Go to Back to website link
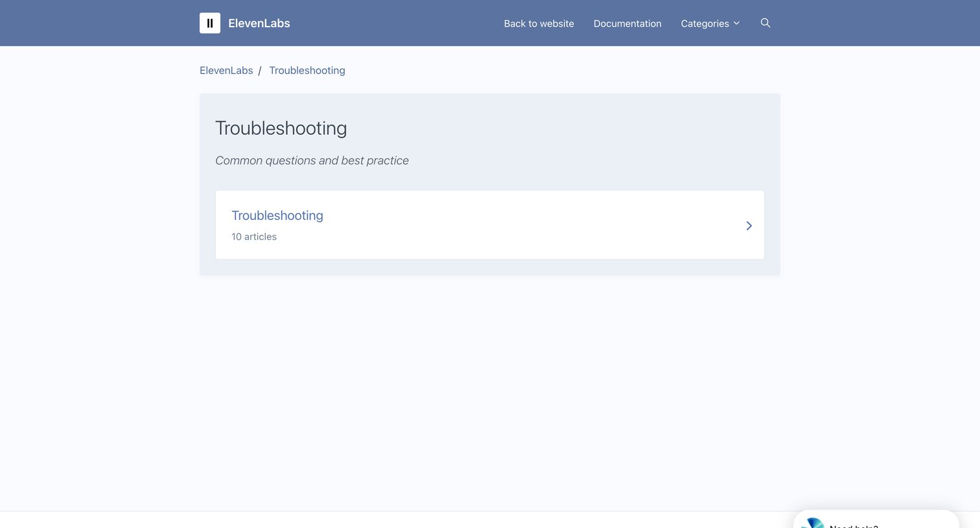The image size is (980, 528). coord(539,23)
